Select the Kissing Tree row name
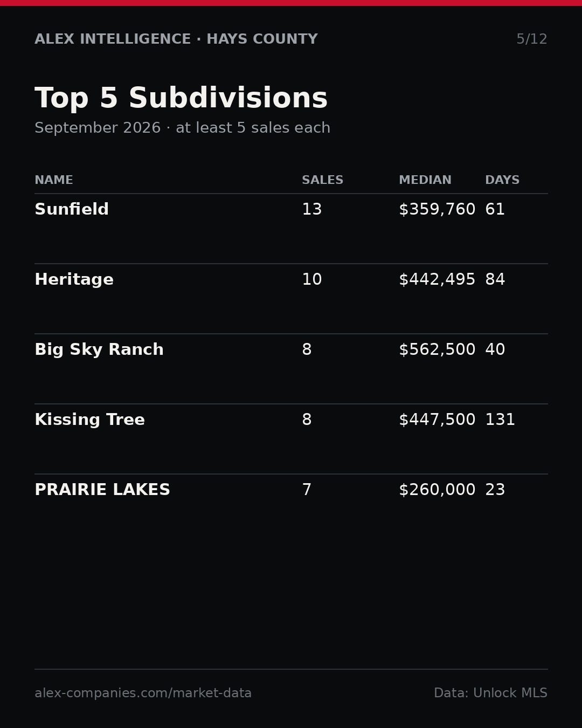The height and width of the screenshot is (728, 582). 89,420
